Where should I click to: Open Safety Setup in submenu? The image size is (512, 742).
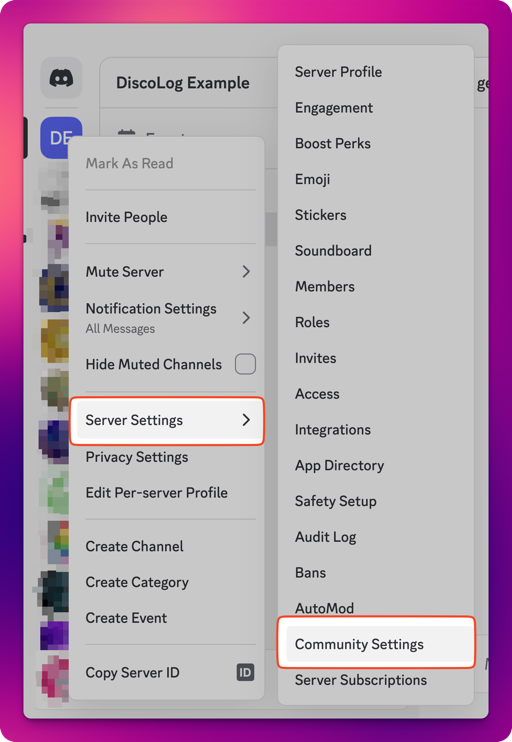pyautogui.click(x=376, y=501)
